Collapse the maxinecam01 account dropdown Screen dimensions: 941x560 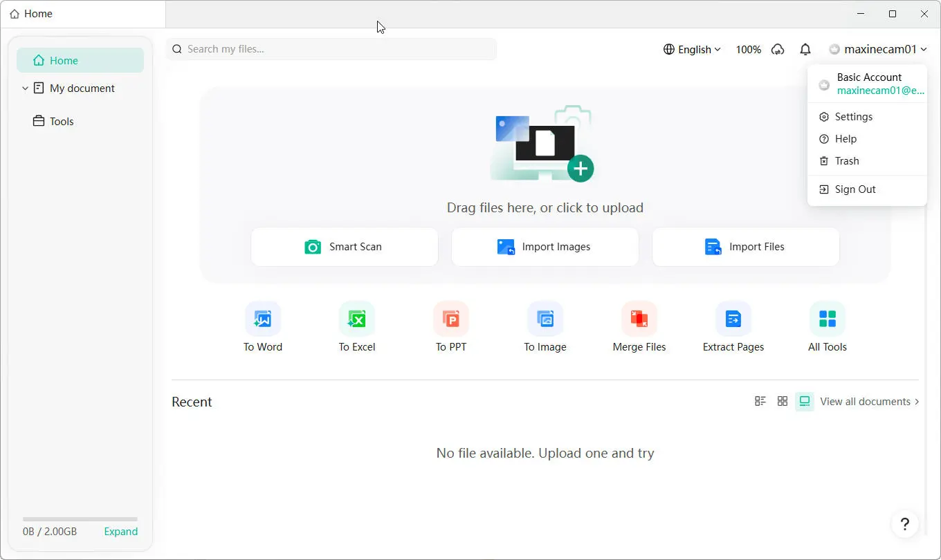(878, 49)
